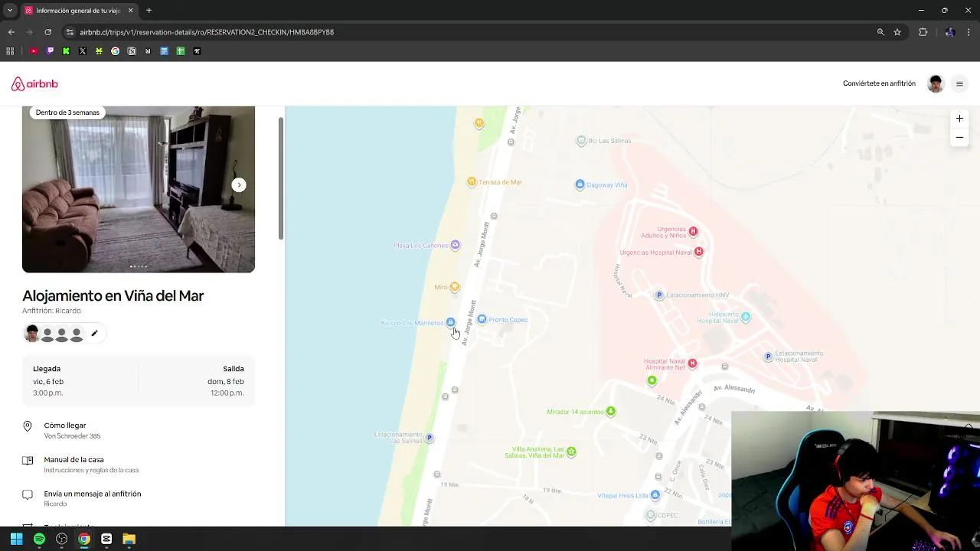Image resolution: width=980 pixels, height=551 pixels.
Task: Select Vitepal Hnos Ltda marker
Action: (x=655, y=495)
